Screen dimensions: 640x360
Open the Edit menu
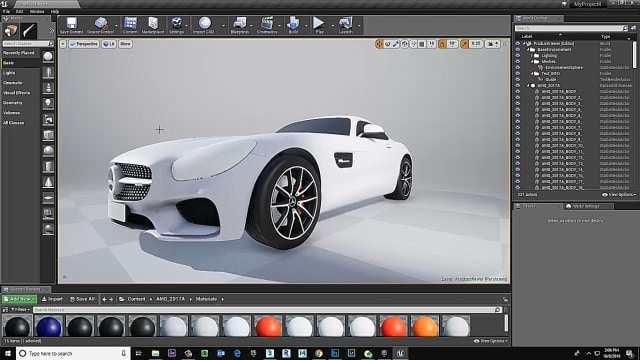[19, 11]
